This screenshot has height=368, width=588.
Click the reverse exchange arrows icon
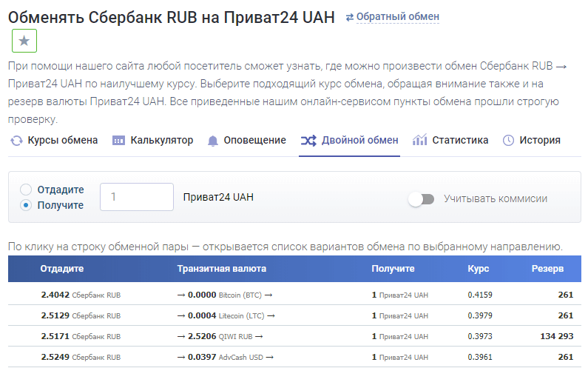pyautogui.click(x=350, y=17)
